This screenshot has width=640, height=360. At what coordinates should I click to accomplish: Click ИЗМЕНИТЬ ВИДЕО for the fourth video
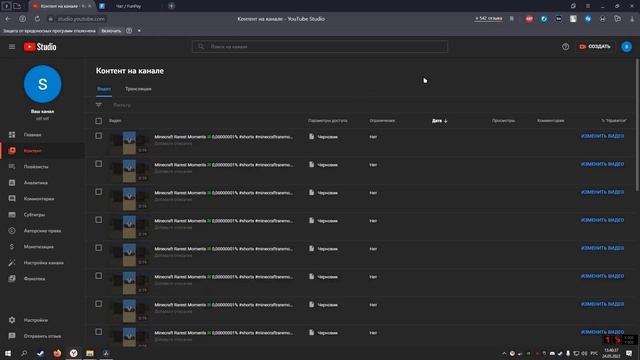click(602, 220)
